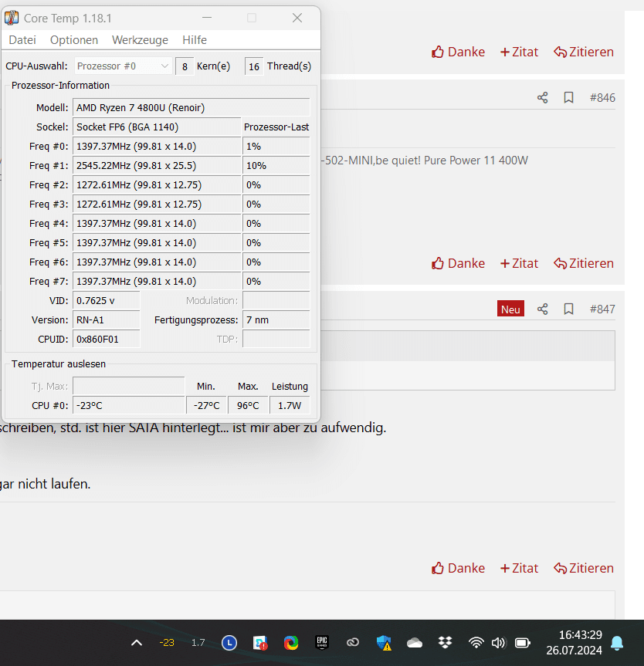
Task: Click the CPU #0 temperature -23°C
Action: [x=129, y=406]
